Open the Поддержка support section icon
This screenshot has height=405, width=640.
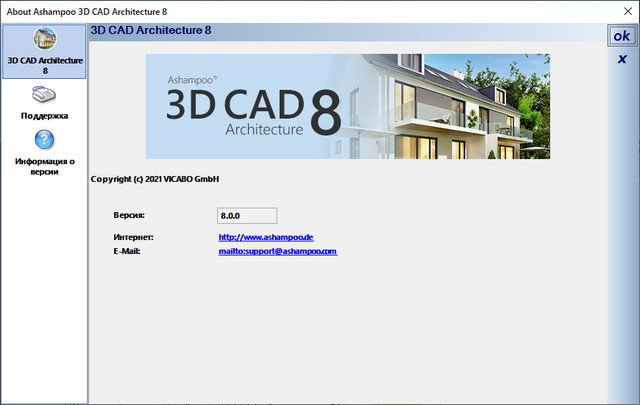pyautogui.click(x=44, y=94)
